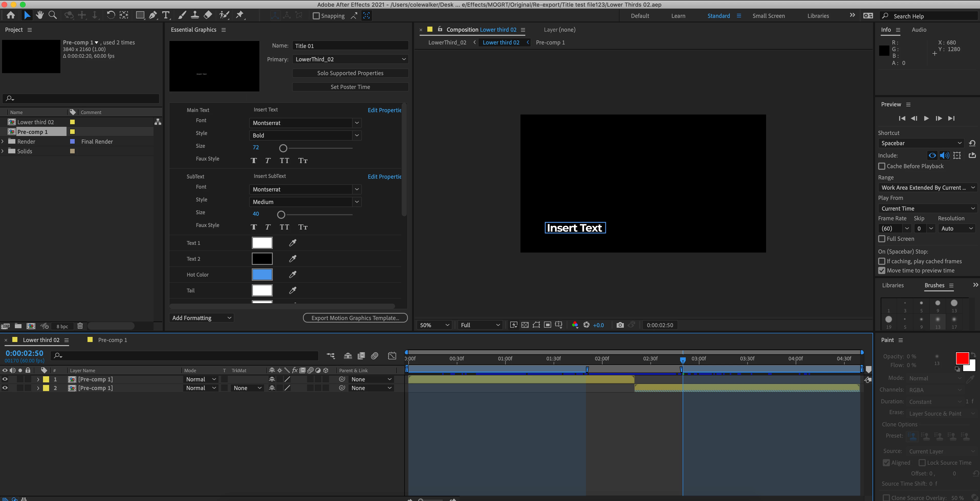Hide layer 1 with eye toggle

pos(5,379)
